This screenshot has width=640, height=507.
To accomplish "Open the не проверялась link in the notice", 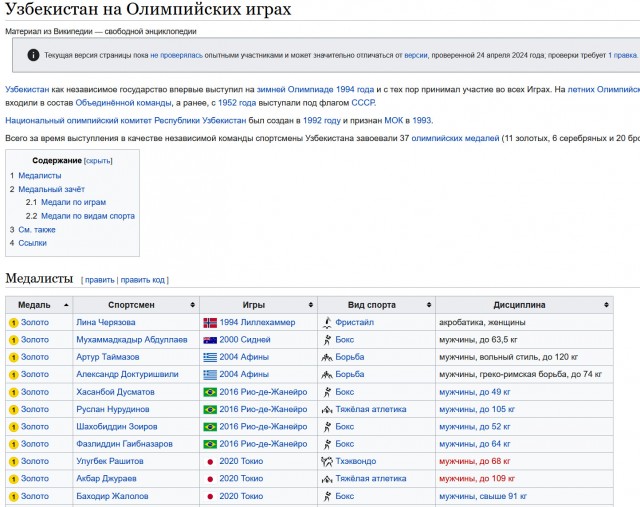I will [176, 55].
